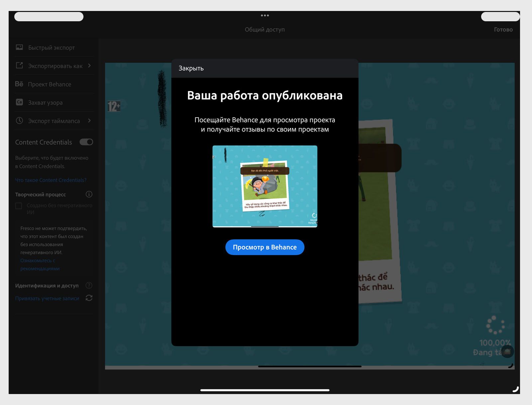
Task: Click the Общий доступ title
Action: click(265, 30)
